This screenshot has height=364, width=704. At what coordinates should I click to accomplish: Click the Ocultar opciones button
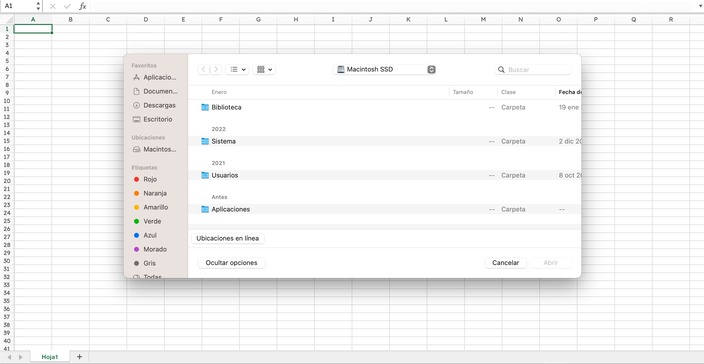pos(231,263)
